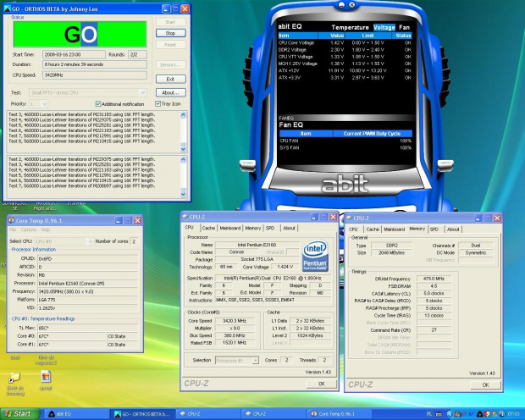Image resolution: width=525 pixels, height=420 pixels.
Task: Toggle the Tray Icon checkbox in ORTHOS
Action: pos(157,104)
